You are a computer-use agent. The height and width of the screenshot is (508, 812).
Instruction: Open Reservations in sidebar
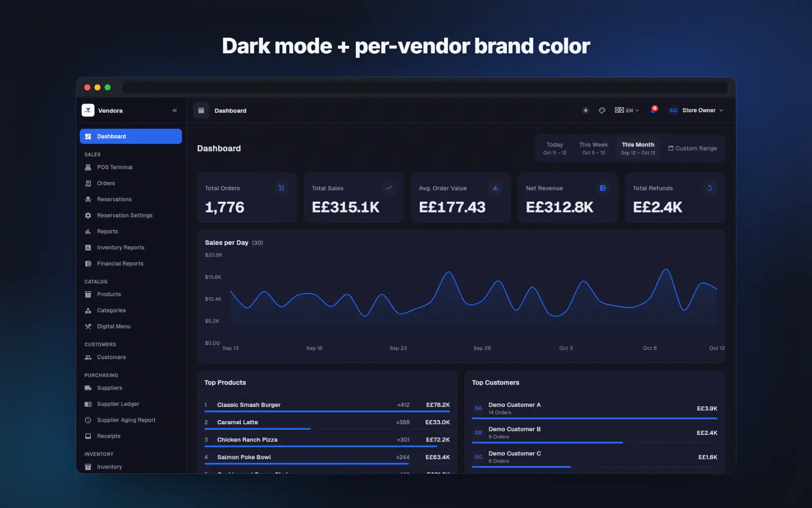(130, 199)
